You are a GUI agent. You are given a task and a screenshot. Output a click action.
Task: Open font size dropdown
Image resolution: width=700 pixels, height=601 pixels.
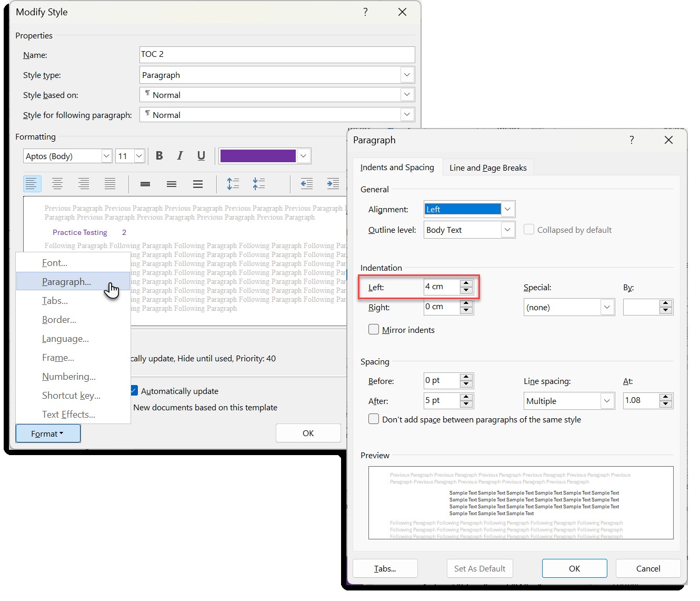point(139,156)
